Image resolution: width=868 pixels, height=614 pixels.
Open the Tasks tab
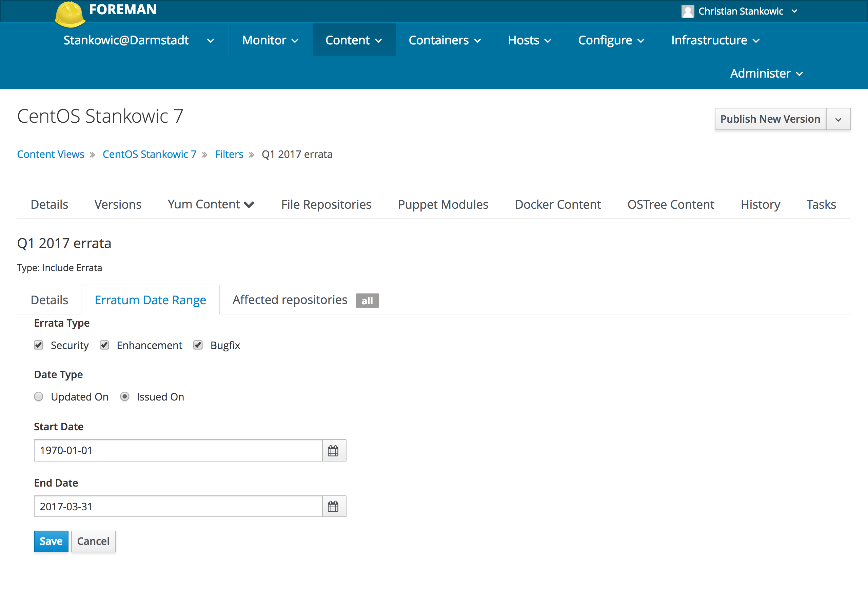(821, 204)
